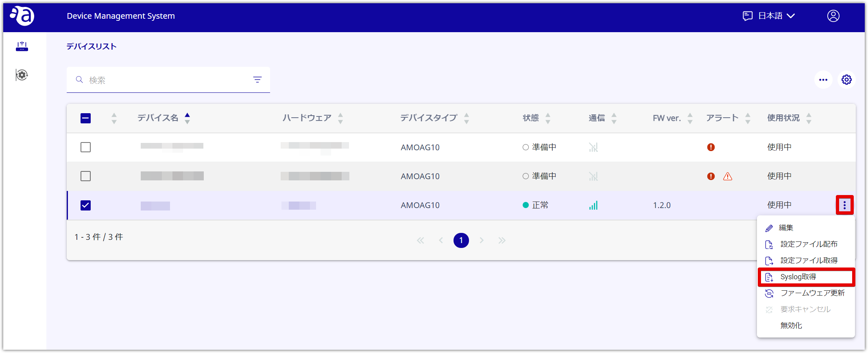
Task: Click the デバイスリスト heading
Action: (92, 46)
